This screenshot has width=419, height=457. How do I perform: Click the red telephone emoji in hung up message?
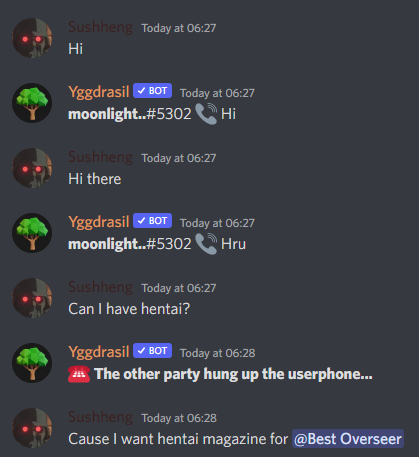(x=79, y=374)
